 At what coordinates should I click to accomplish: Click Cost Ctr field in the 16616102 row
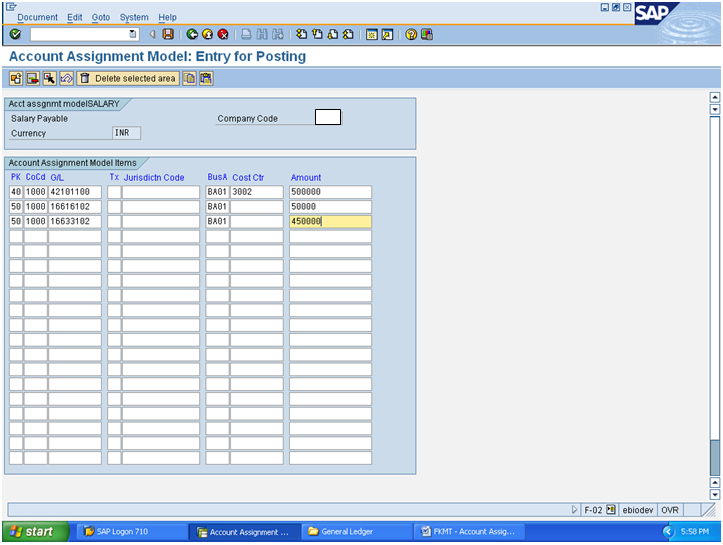(257, 207)
